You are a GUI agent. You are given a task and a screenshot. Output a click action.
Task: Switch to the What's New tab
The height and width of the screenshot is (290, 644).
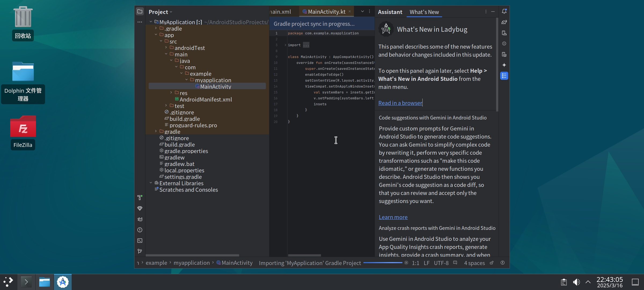click(x=424, y=12)
